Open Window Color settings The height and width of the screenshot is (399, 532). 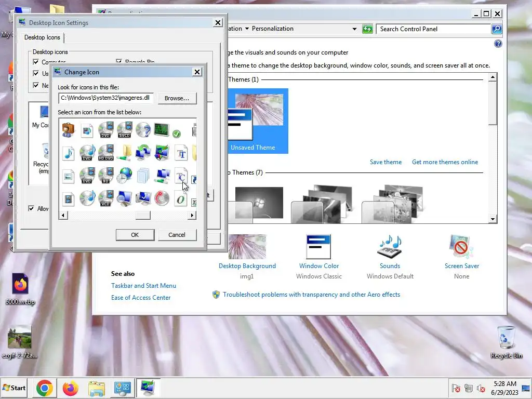(318, 257)
